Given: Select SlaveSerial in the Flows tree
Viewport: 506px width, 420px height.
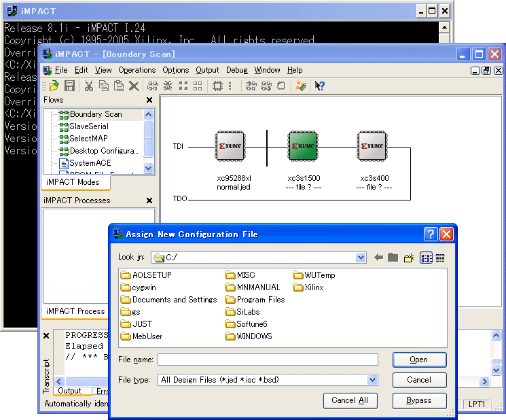Looking at the screenshot, I should coord(88,126).
